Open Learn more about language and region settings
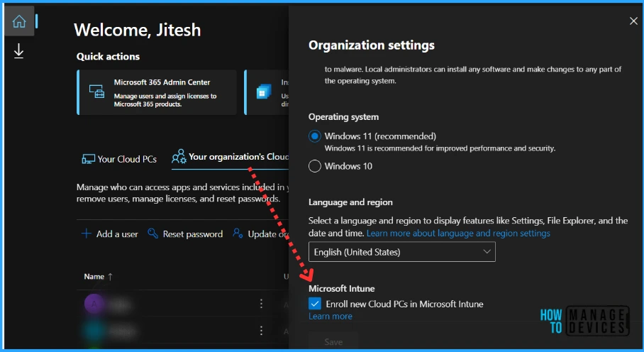Screen dimensions: 644x352 458,233
